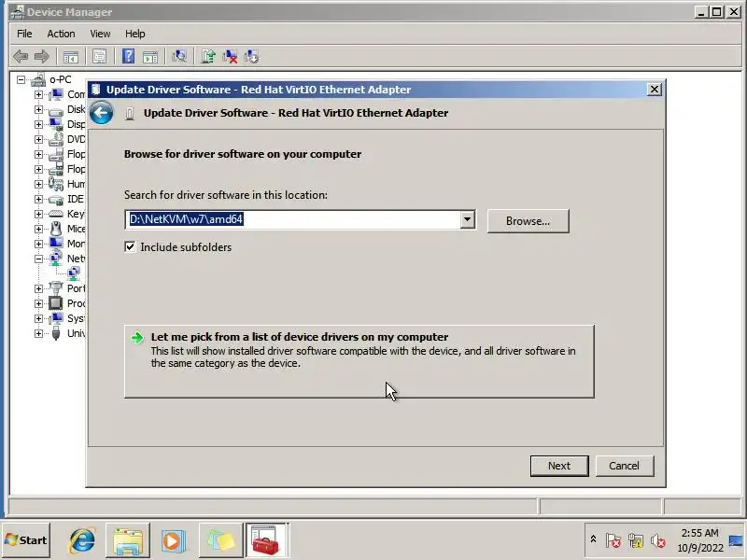This screenshot has height=560, width=747.
Task: Expand the Monitors node
Action: [x=38, y=244]
